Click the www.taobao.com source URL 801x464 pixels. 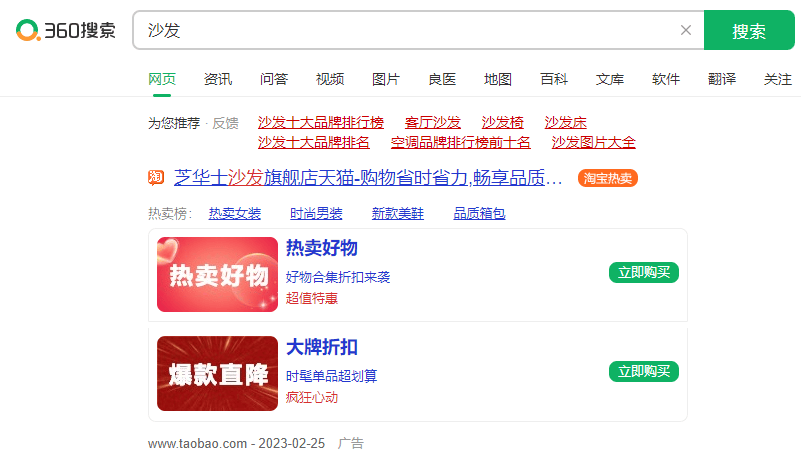[x=198, y=444]
